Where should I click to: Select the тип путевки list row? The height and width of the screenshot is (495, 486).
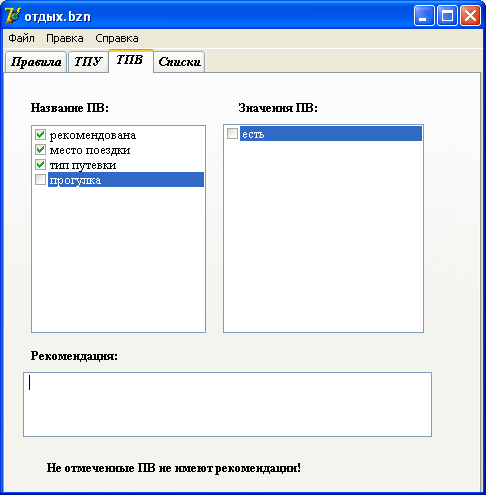point(118,165)
